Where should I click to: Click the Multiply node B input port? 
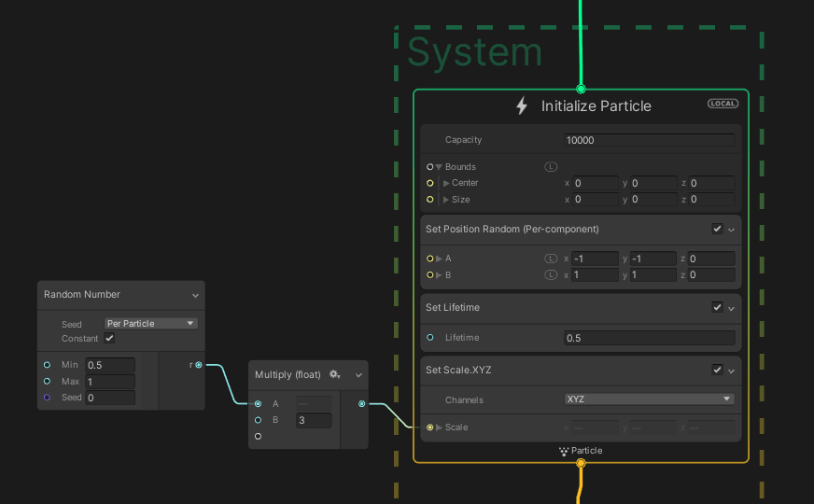pos(258,420)
